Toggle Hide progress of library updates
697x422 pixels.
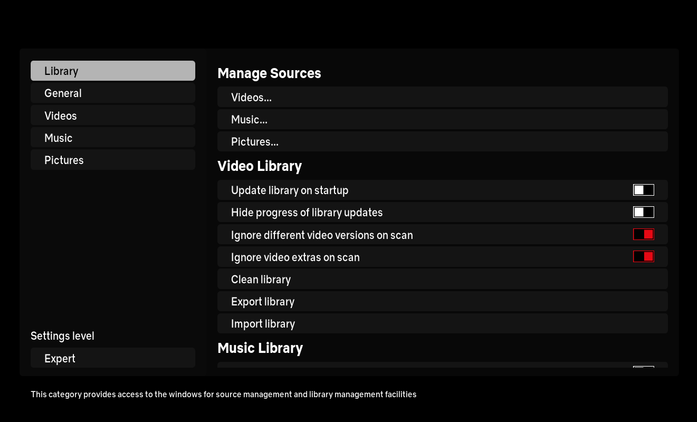point(643,212)
